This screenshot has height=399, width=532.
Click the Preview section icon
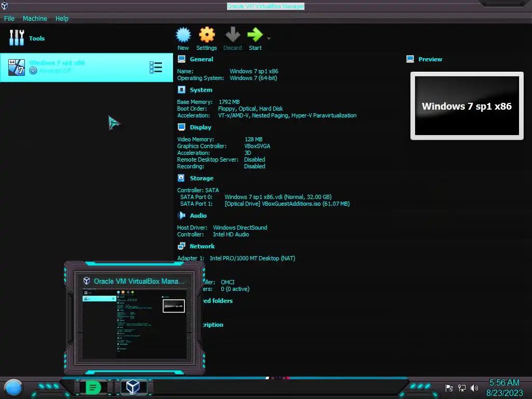[x=410, y=59]
